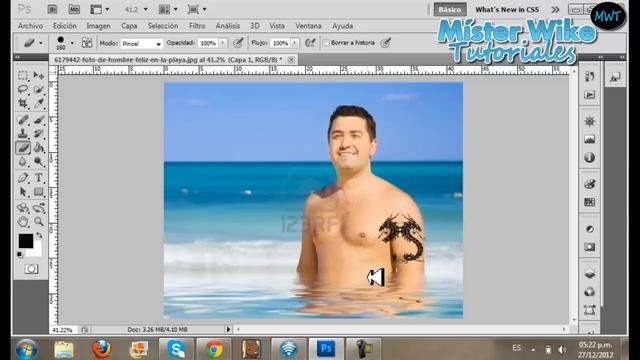Select the Quick Selection tool
The width and height of the screenshot is (640, 360).
click(x=39, y=89)
